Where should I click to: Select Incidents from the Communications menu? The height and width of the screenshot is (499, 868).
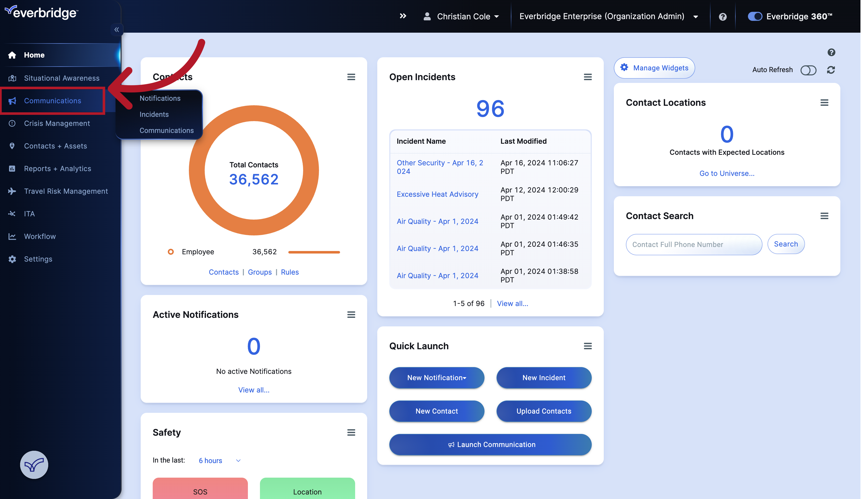coord(154,114)
